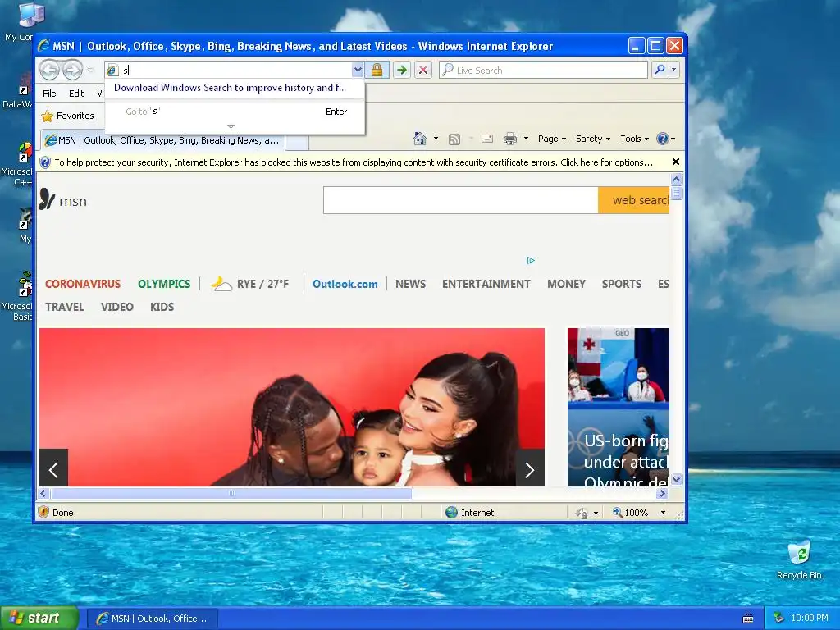Click the horizontal scrollbar right arrow

click(663, 493)
